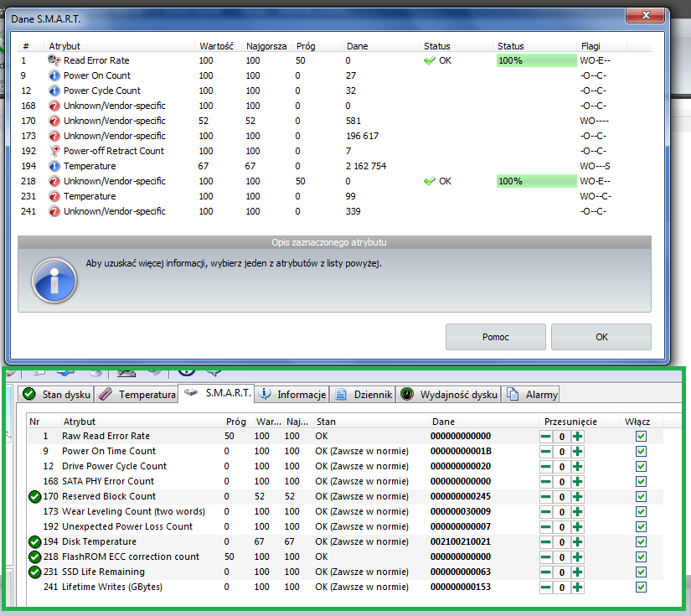Decrease offset for SSD Life Remaining
The width and height of the screenshot is (691, 616).
point(545,572)
